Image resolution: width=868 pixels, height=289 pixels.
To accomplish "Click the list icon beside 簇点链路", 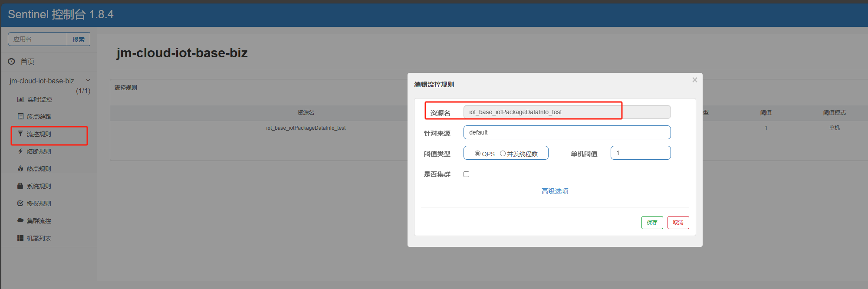I will click(x=20, y=116).
